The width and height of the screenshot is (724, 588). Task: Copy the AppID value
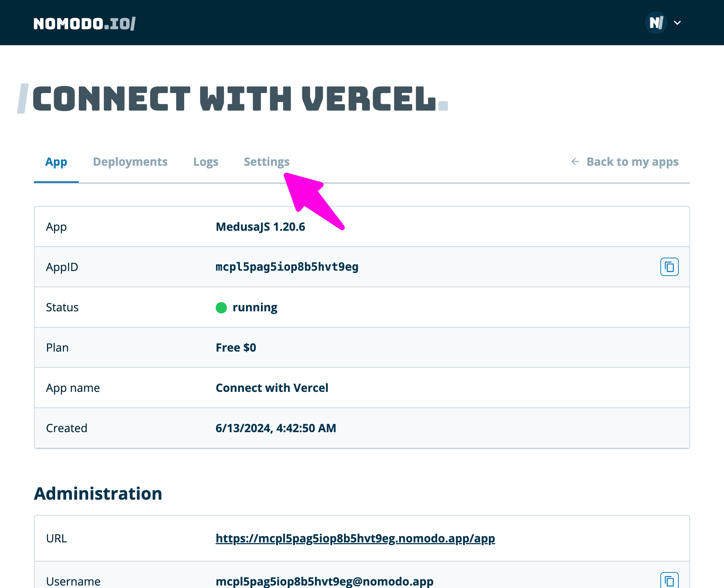[x=669, y=267]
